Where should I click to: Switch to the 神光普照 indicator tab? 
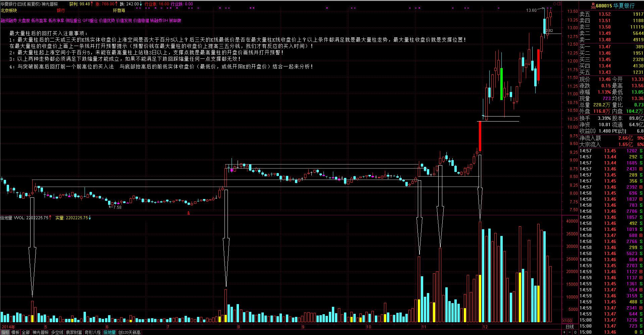41,332
